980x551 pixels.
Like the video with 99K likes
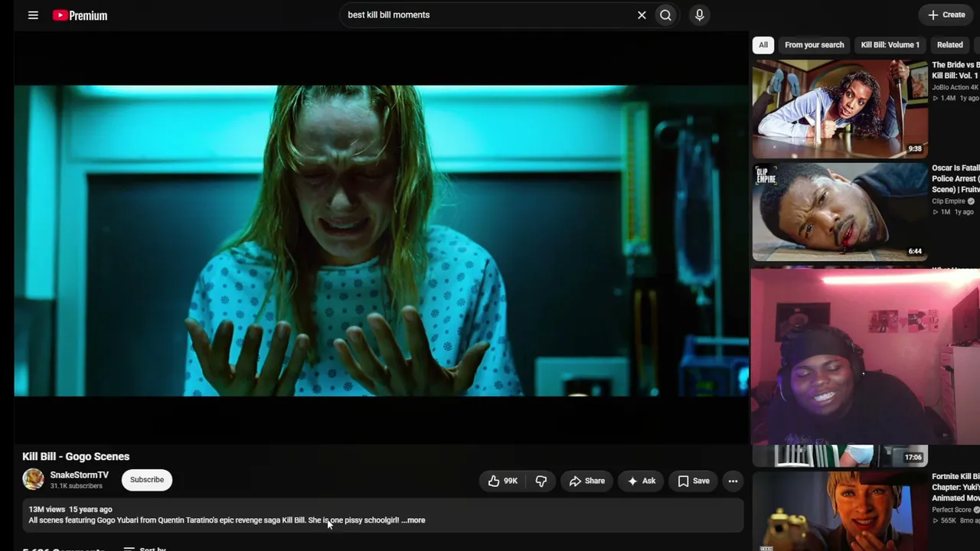pyautogui.click(x=503, y=481)
